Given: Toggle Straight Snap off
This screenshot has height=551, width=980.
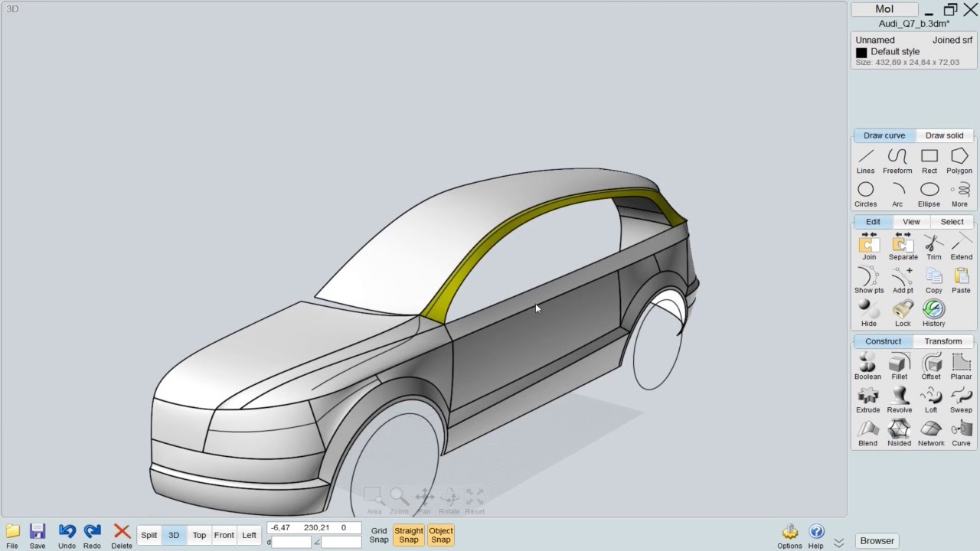Looking at the screenshot, I should [408, 535].
